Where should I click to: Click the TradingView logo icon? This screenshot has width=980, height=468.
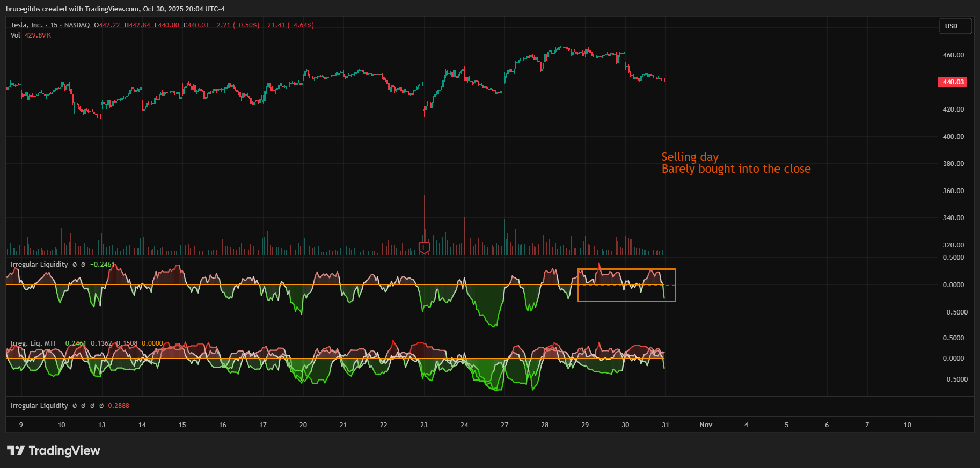[16, 450]
